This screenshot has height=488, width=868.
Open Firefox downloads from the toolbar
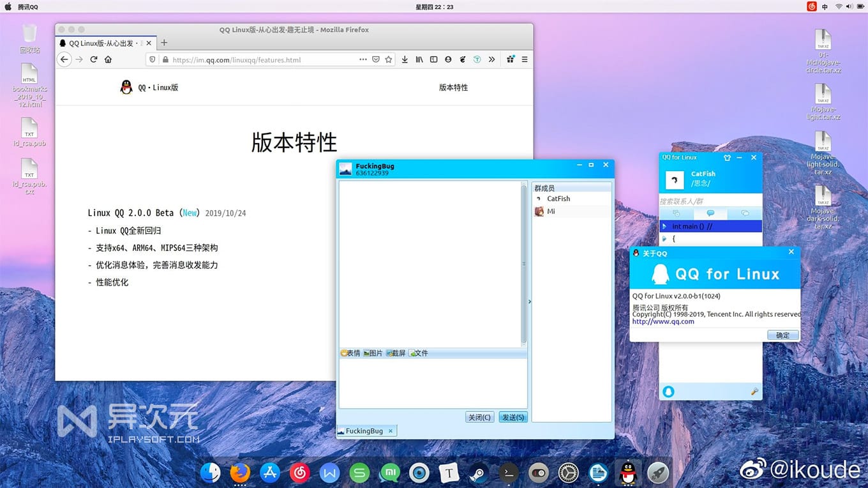[405, 59]
